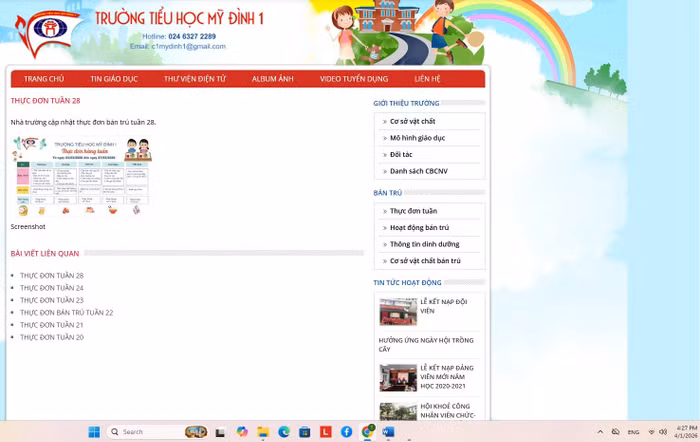Open Microsoft Edge from the taskbar

(x=284, y=432)
